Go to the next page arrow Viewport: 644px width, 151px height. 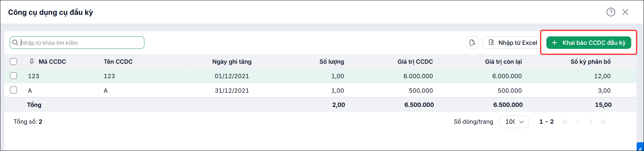click(591, 122)
